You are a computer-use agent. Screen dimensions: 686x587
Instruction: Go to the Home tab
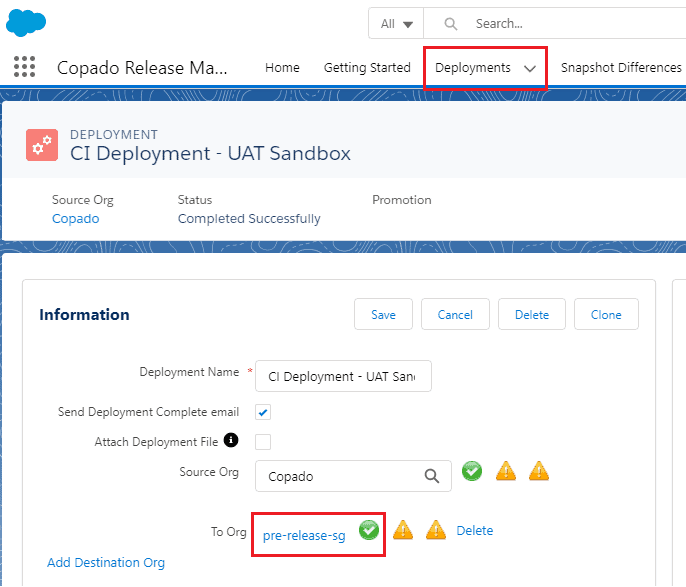pos(282,68)
